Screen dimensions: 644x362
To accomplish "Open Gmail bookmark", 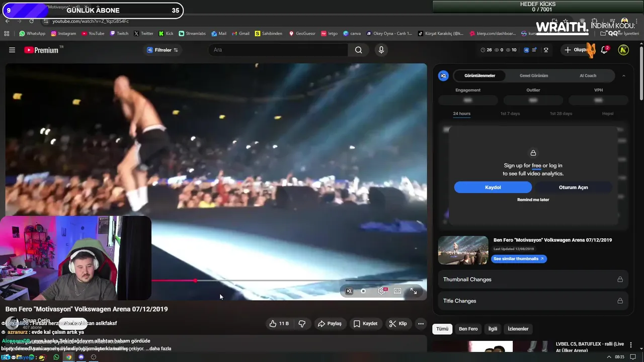I will (x=240, y=34).
